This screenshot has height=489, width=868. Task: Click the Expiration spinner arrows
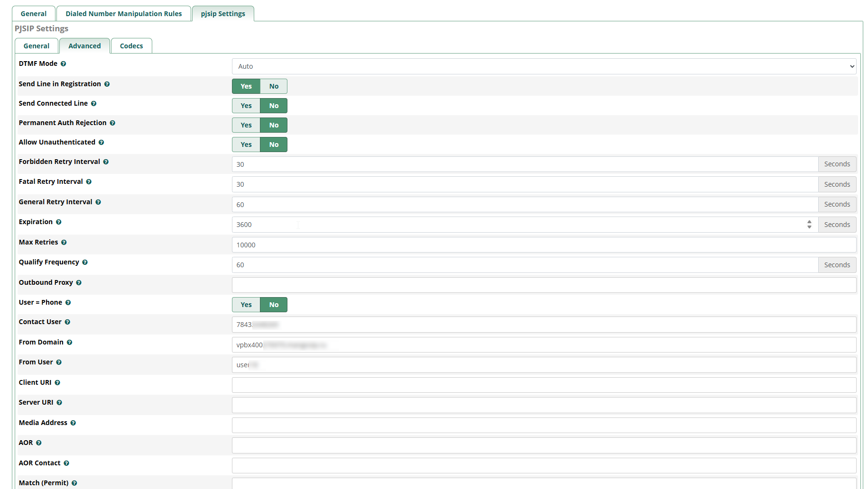pos(809,225)
